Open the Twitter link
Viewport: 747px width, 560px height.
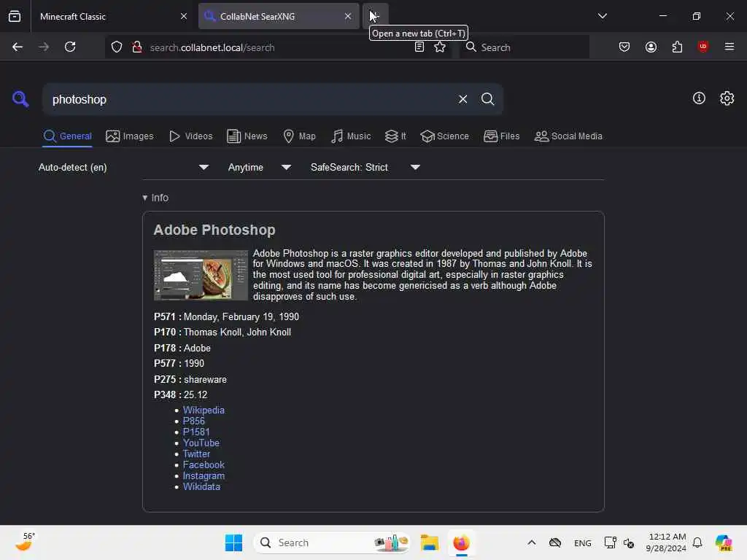[x=196, y=454]
